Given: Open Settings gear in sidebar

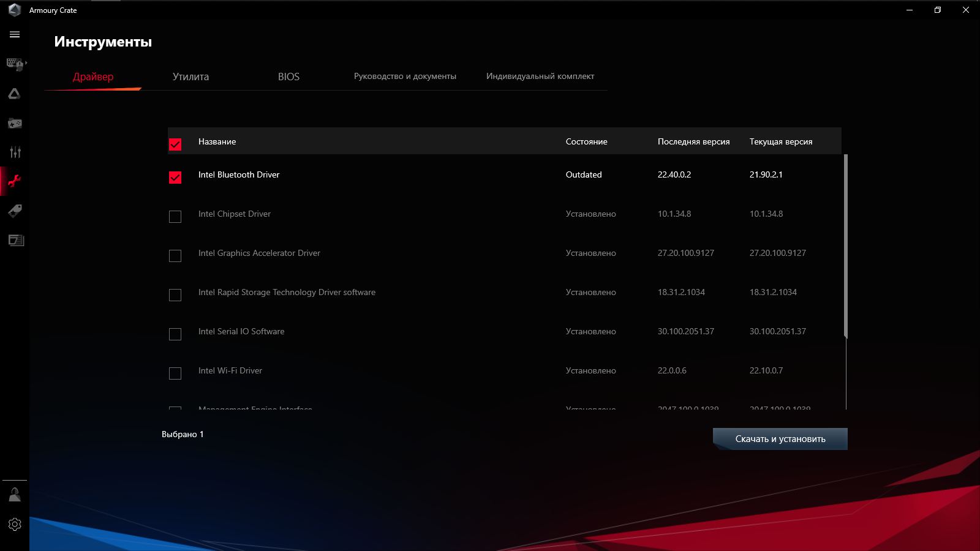Looking at the screenshot, I should [x=15, y=524].
